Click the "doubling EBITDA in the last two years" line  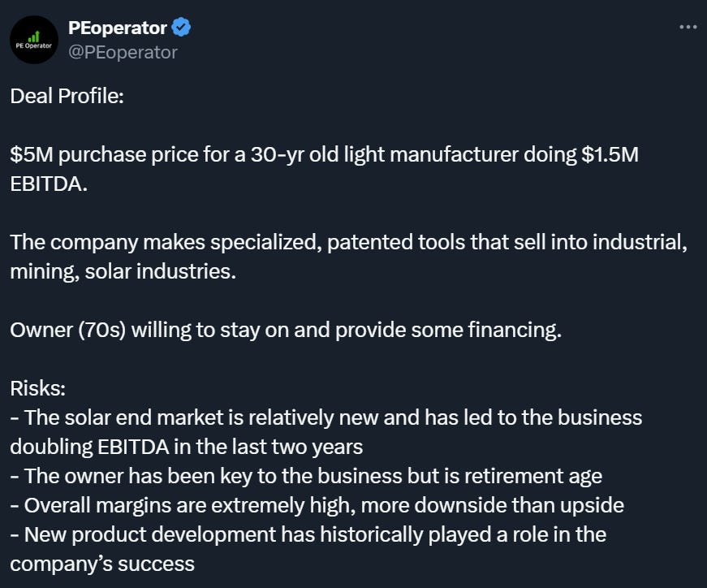click(186, 447)
